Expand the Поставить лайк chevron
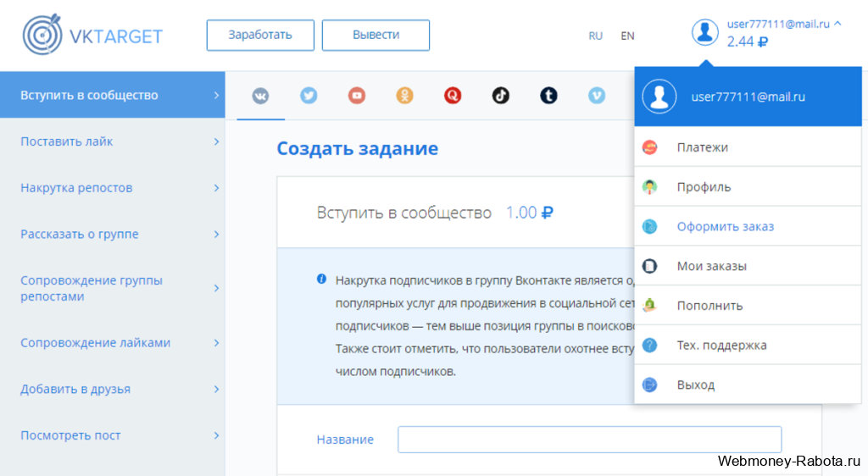 (x=216, y=141)
